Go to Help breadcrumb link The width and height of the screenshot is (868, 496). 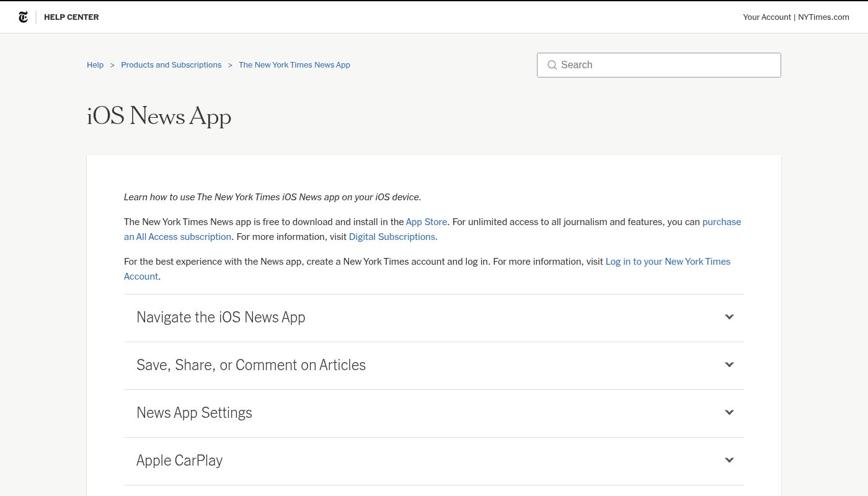coord(95,65)
